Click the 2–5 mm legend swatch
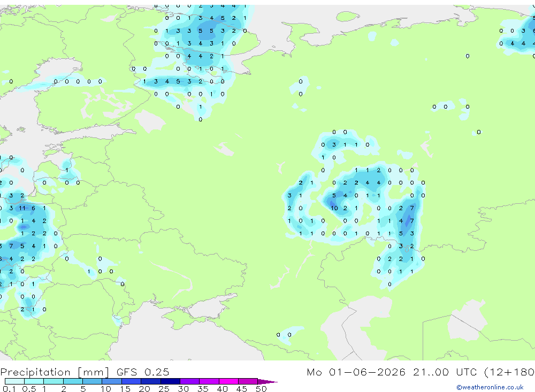The width and height of the screenshot is (535, 392). pyautogui.click(x=73, y=381)
